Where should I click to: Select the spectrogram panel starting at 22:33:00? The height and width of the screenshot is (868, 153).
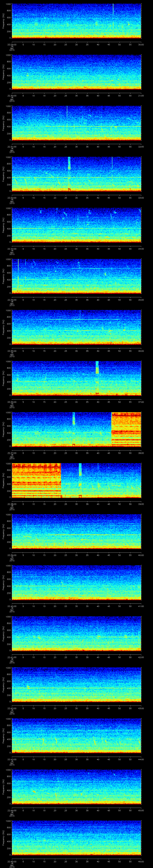(x=76, y=225)
